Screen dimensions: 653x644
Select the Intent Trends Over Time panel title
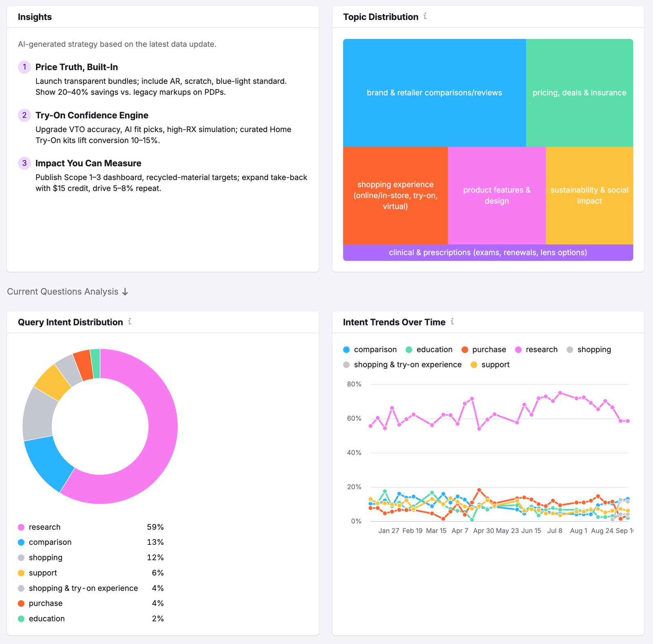click(393, 322)
